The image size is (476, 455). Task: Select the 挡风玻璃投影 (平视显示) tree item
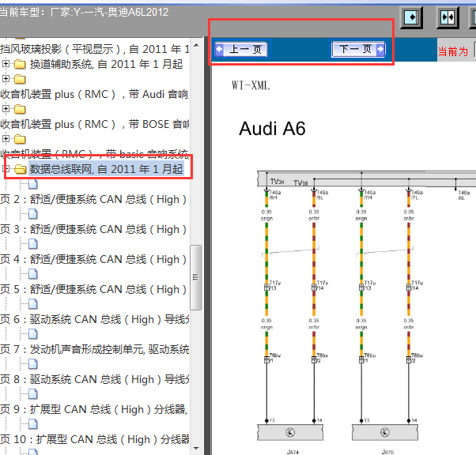94,49
